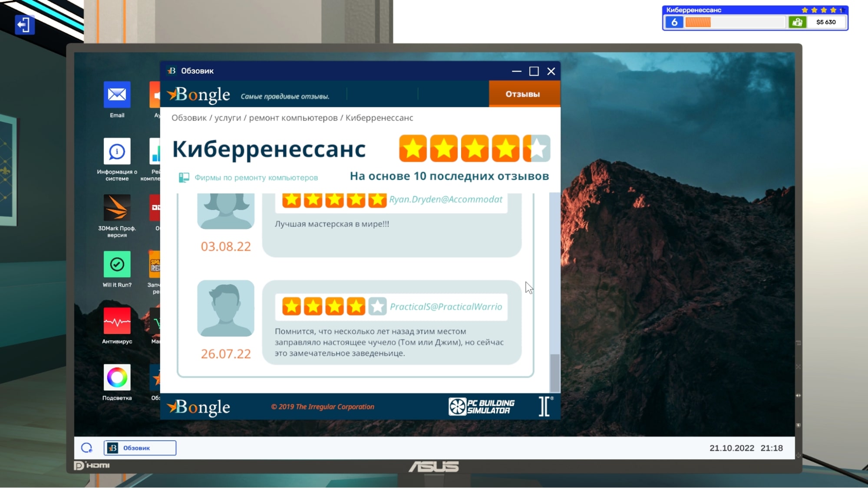Open the Подсветка color wheel icon
Screen dimensions: 868x488
(117, 377)
